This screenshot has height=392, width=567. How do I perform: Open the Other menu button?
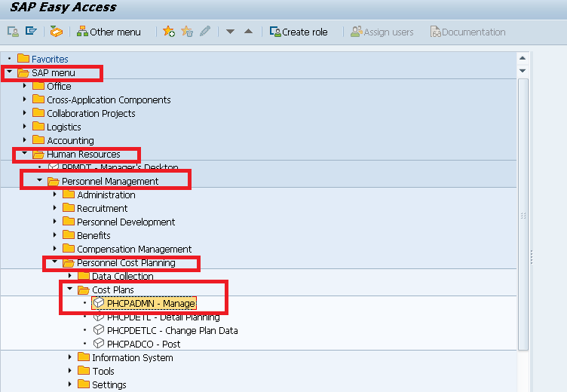(x=109, y=32)
